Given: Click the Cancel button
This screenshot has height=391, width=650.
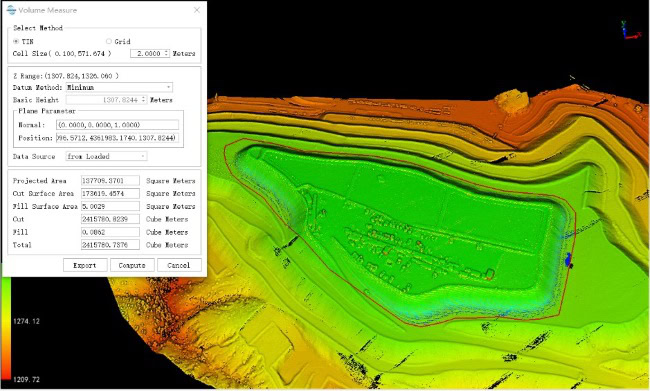Looking at the screenshot, I should (x=179, y=265).
